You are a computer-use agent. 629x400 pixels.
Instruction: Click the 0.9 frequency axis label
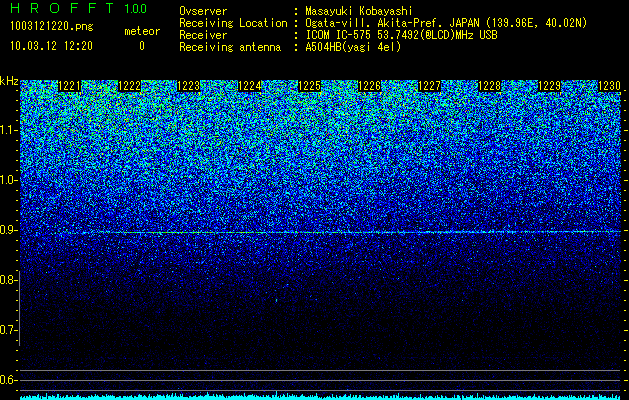(8, 230)
